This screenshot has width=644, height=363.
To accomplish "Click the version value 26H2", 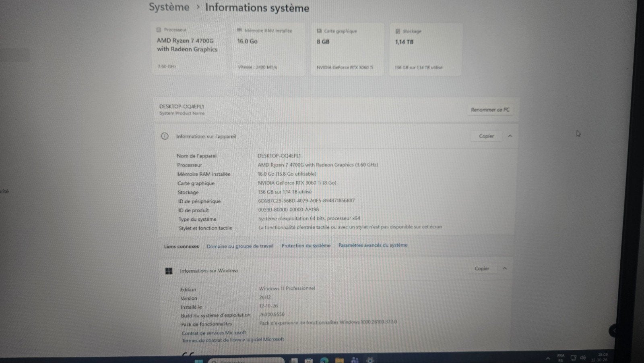I will [x=265, y=297].
